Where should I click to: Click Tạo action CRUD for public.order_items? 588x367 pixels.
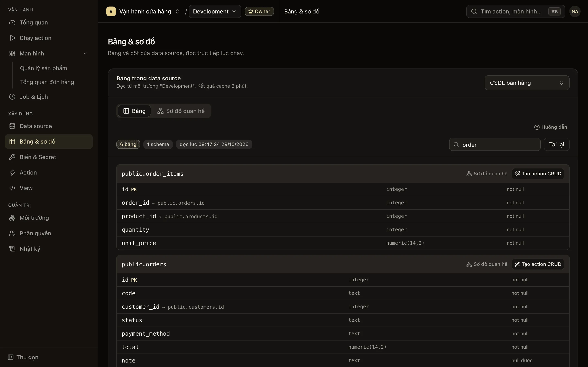(538, 174)
